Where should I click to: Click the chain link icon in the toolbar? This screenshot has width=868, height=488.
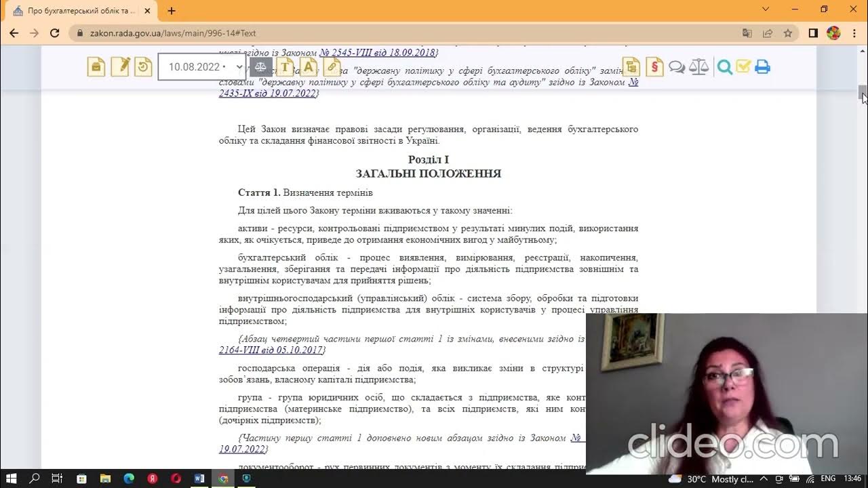332,67
